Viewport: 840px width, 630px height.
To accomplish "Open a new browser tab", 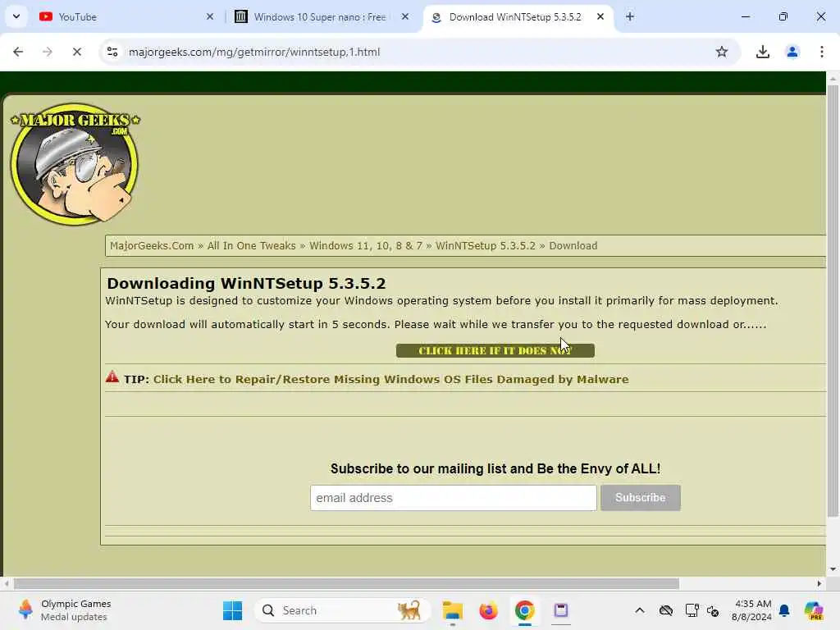I will point(630,17).
